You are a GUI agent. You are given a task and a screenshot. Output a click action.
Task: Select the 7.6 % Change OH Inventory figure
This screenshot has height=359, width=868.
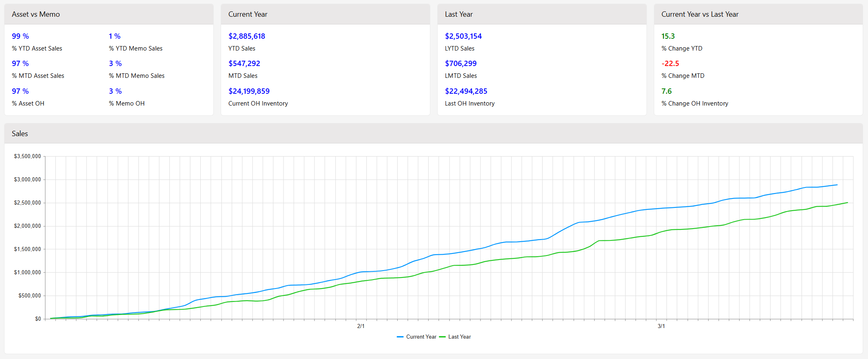666,91
